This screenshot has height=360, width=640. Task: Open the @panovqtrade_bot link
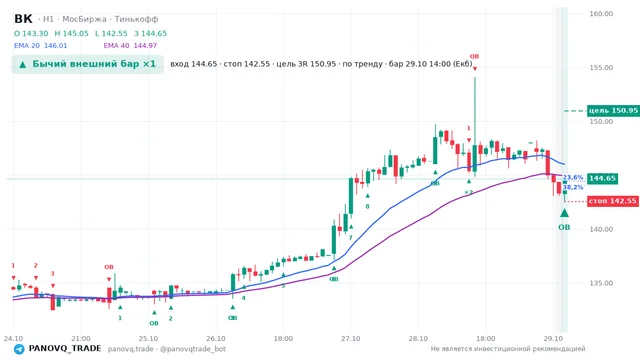pos(193,349)
